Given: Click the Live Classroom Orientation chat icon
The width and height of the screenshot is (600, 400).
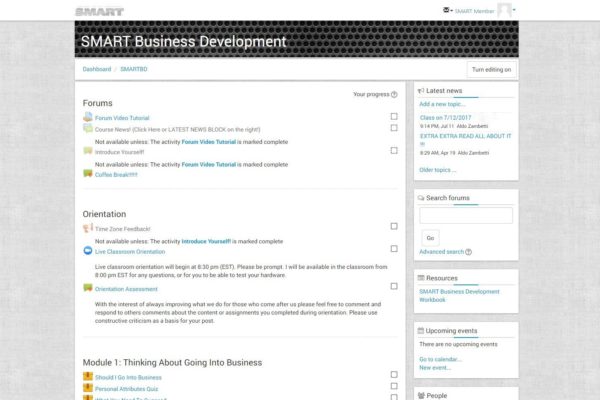Looking at the screenshot, I should pyautogui.click(x=88, y=251).
